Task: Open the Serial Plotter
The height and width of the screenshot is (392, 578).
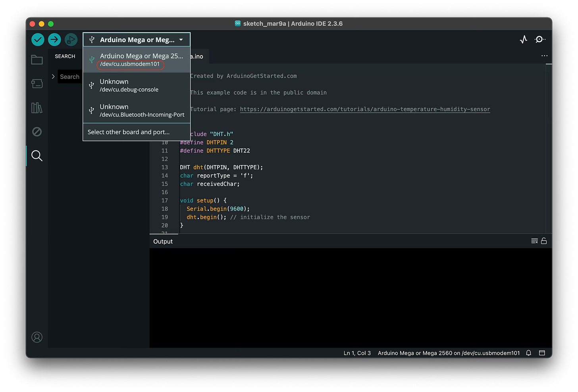Action: tap(523, 39)
